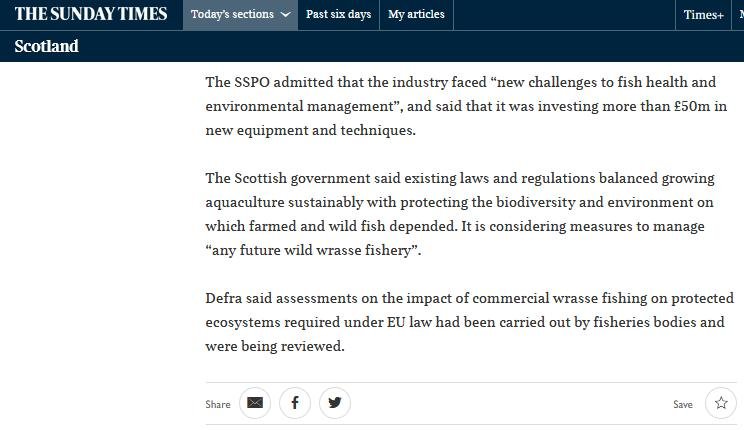Share the article on Facebook

[x=295, y=403]
